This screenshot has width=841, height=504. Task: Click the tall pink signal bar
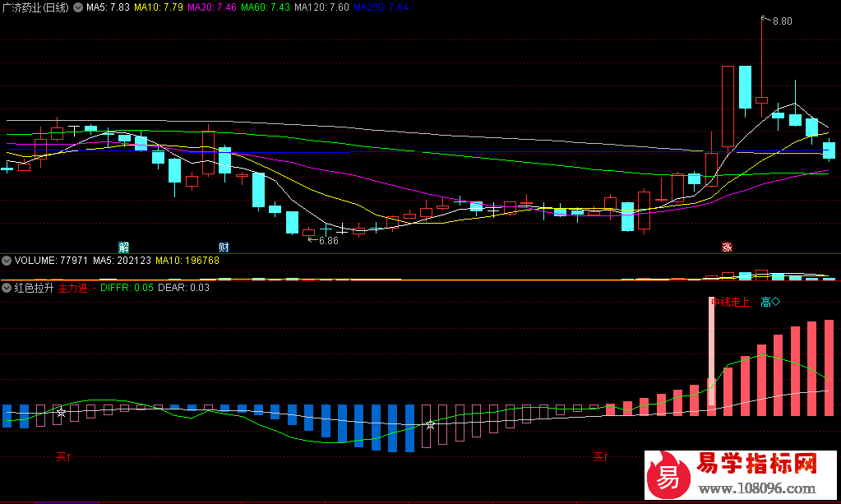[x=712, y=351]
